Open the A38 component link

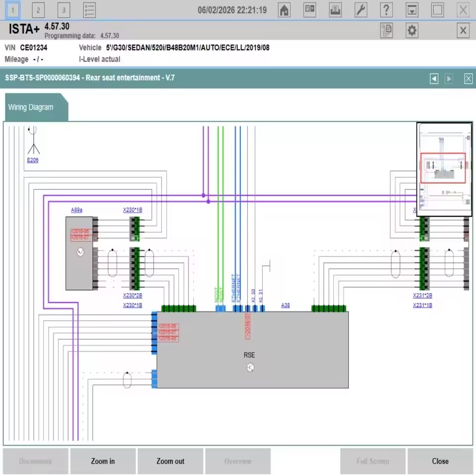click(286, 305)
